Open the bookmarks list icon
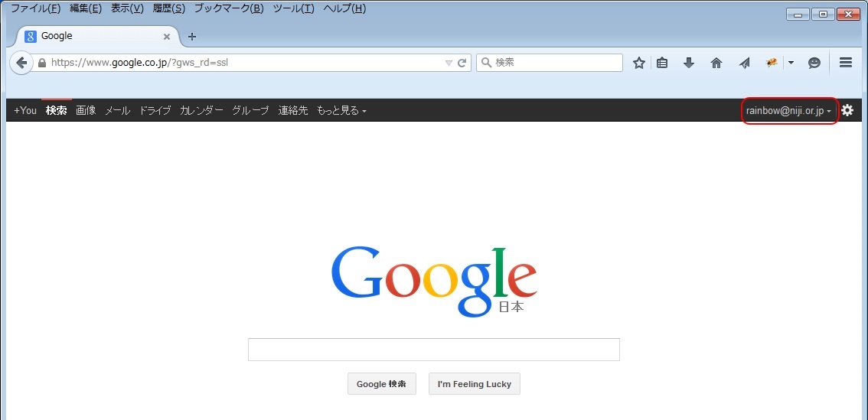The image size is (868, 420). click(x=662, y=63)
